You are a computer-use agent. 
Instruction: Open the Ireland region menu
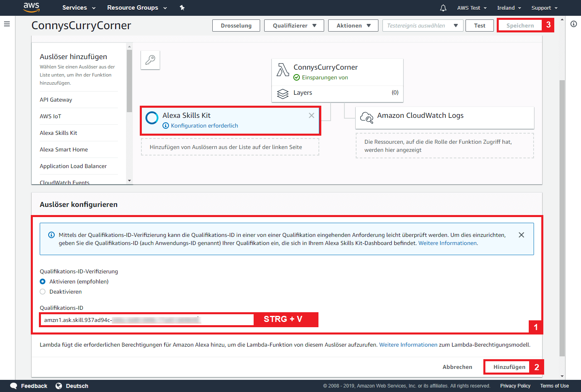pyautogui.click(x=509, y=8)
